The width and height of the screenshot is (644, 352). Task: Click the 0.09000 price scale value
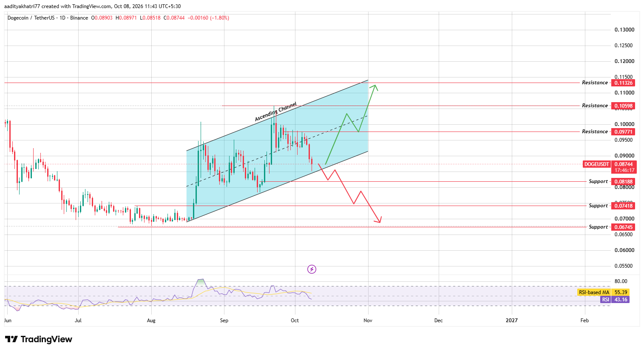pos(624,156)
